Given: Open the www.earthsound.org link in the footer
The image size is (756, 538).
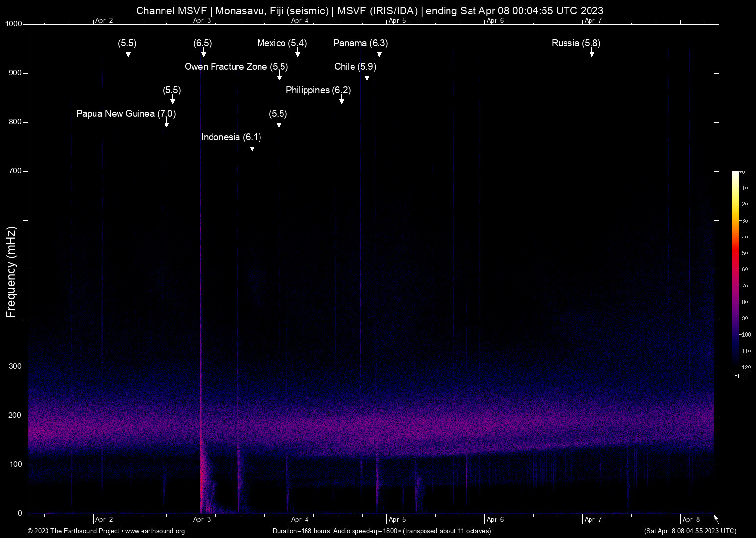Looking at the screenshot, I should pos(155,531).
